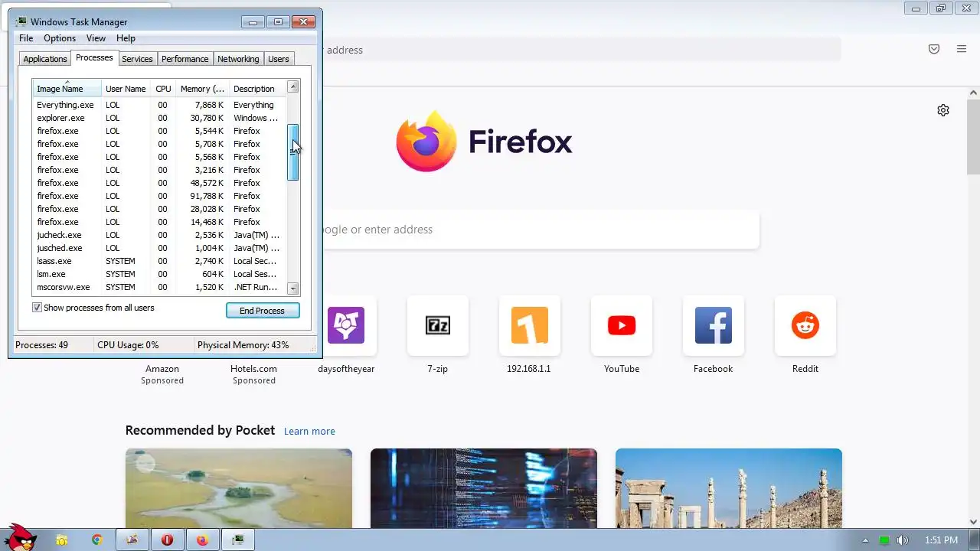Show hidden system tray icons
This screenshot has width=980, height=551.
[865, 540]
